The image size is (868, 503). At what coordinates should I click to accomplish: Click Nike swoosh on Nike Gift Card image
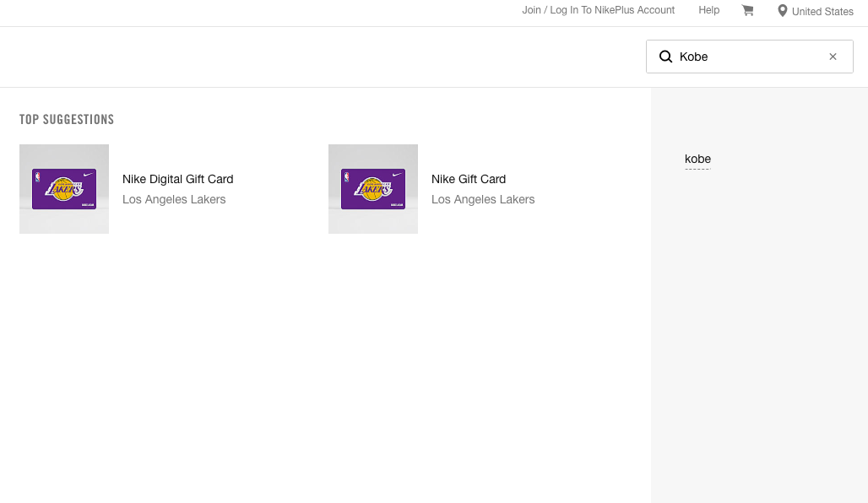pos(397,176)
